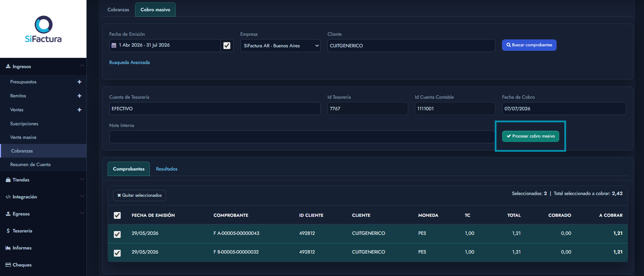Uncheck row F A-00005-00000043
Screen dimensions: 644x276
117,234
